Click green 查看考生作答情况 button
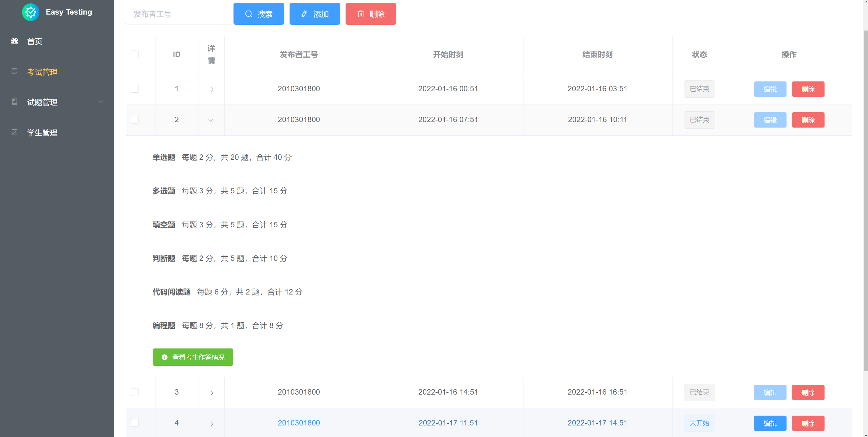This screenshot has height=437, width=868. click(x=192, y=357)
